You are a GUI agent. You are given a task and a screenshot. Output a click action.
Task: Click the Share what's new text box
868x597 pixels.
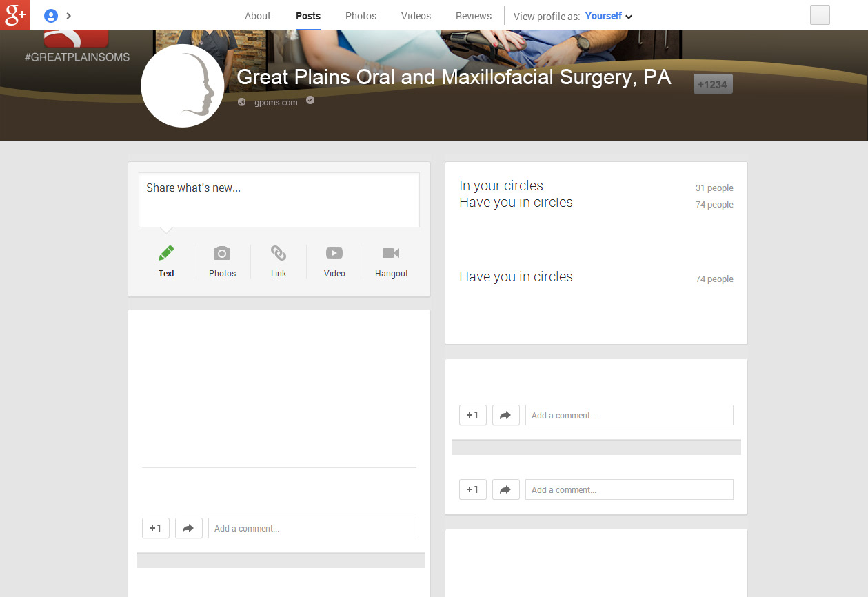(279, 200)
